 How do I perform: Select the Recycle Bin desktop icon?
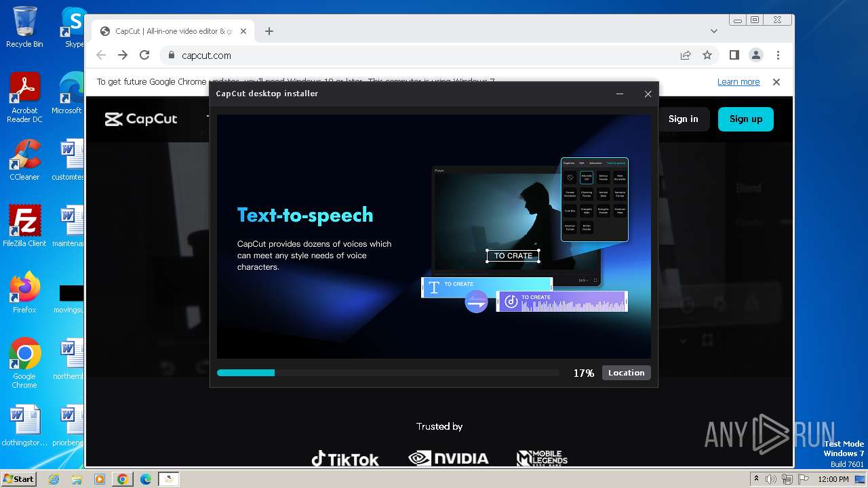[x=24, y=27]
